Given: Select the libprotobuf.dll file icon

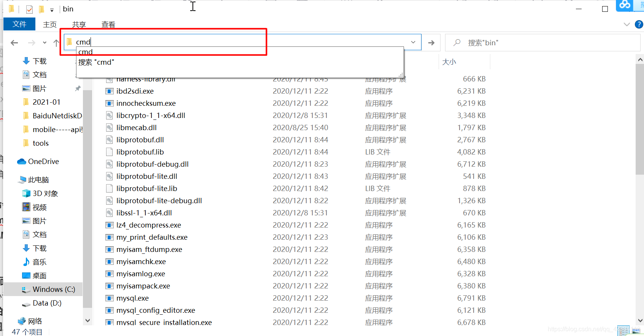Looking at the screenshot, I should (x=109, y=140).
